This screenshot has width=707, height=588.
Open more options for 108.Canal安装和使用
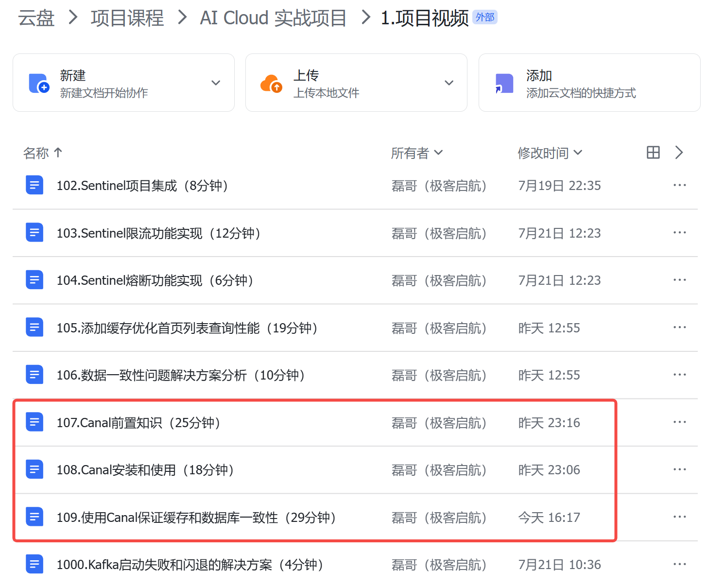click(x=680, y=469)
